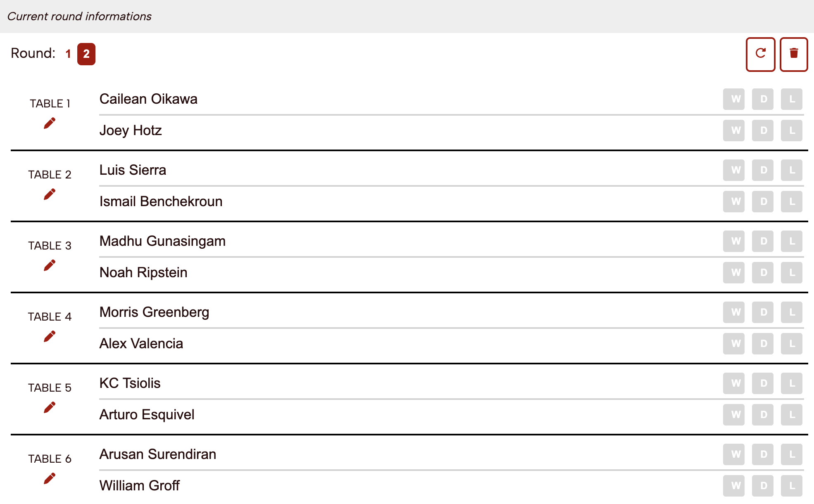Click Table 6 edit pencil icon
814x504 pixels.
tap(50, 478)
